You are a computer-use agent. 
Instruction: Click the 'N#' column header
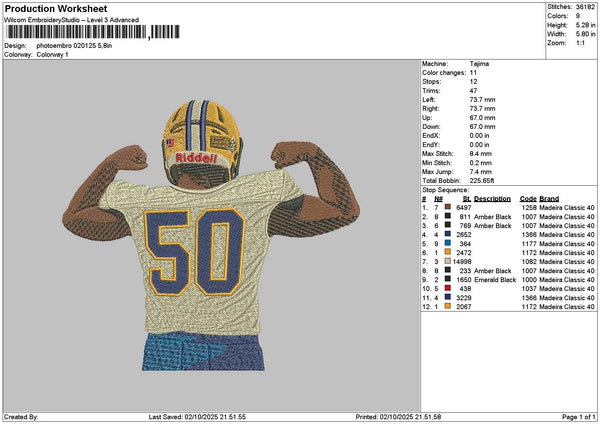pyautogui.click(x=438, y=199)
